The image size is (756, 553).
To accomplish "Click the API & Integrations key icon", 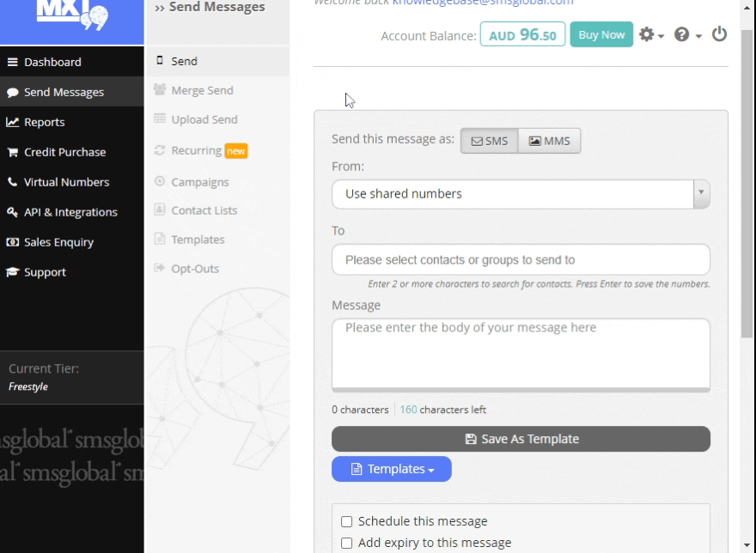I will tap(13, 212).
